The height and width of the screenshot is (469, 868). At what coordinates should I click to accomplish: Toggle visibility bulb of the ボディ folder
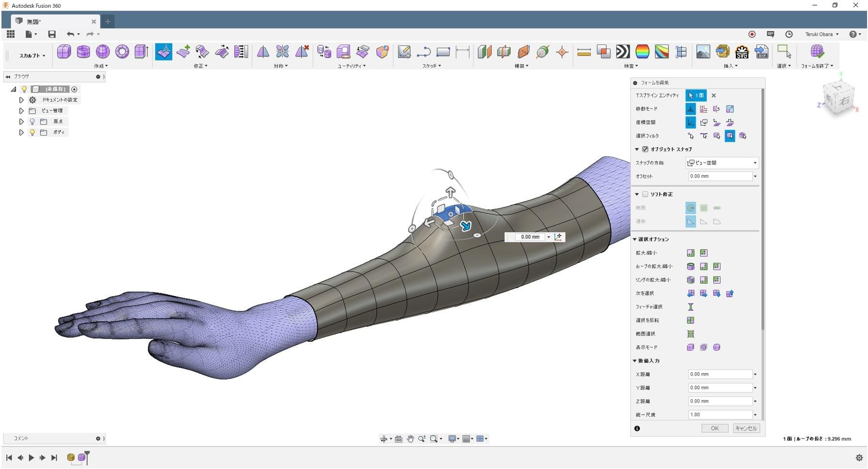click(x=32, y=132)
